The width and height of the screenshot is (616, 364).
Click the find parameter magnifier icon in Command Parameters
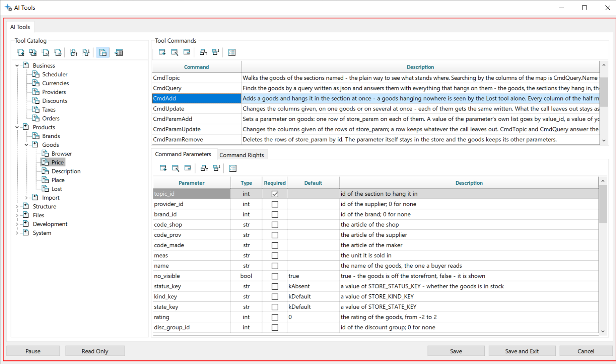[x=176, y=168]
